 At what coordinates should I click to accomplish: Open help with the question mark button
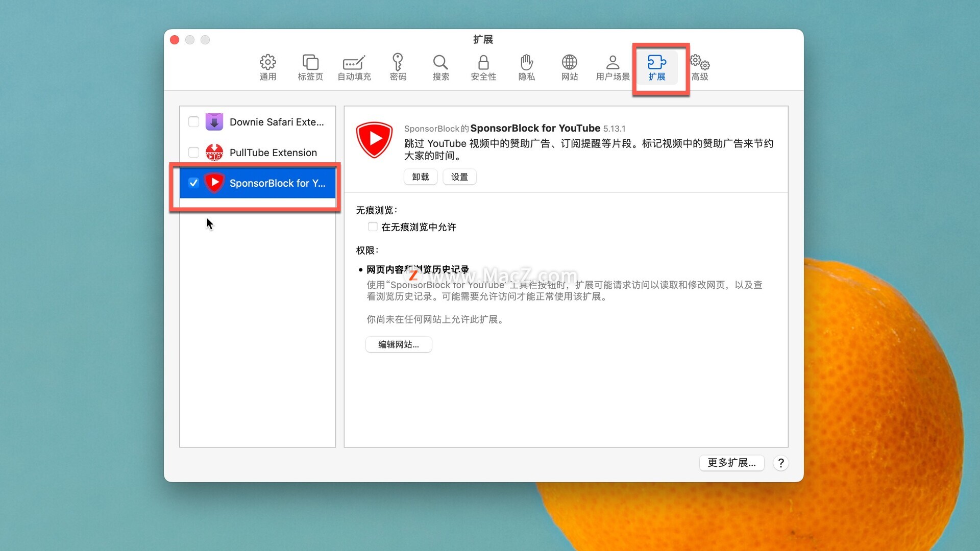tap(780, 463)
